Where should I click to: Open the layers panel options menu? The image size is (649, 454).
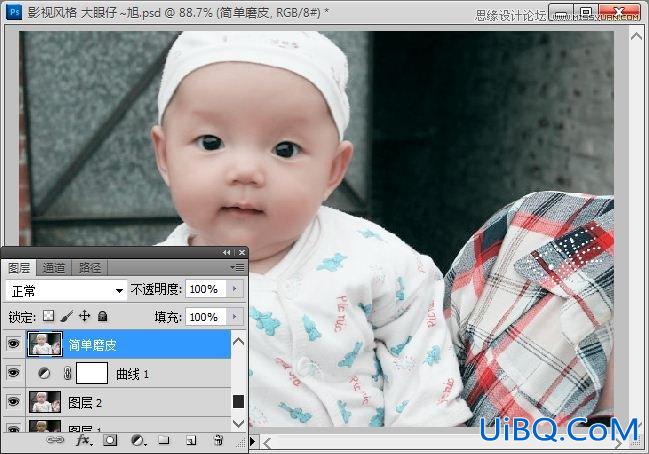coord(237,268)
